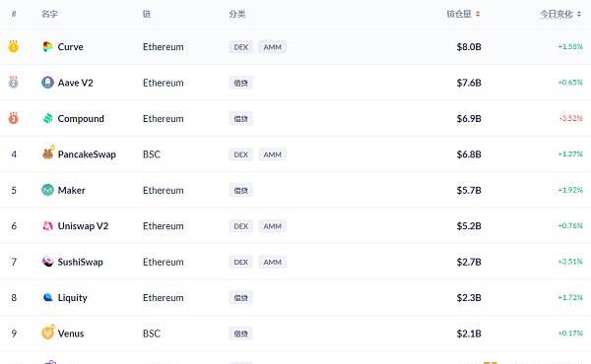Screen dimensions: 591x364
Task: Click the Venus orange logo icon
Action: (48, 332)
